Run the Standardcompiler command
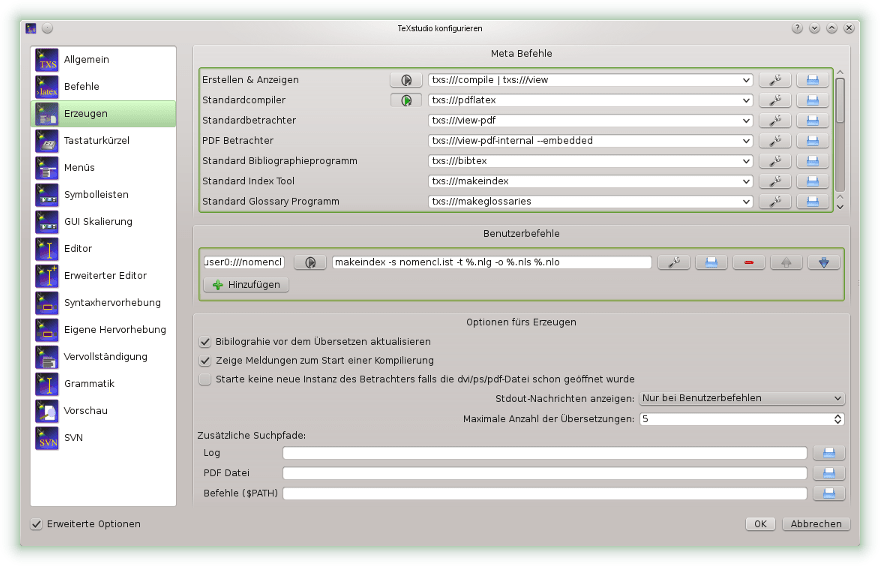 [406, 100]
